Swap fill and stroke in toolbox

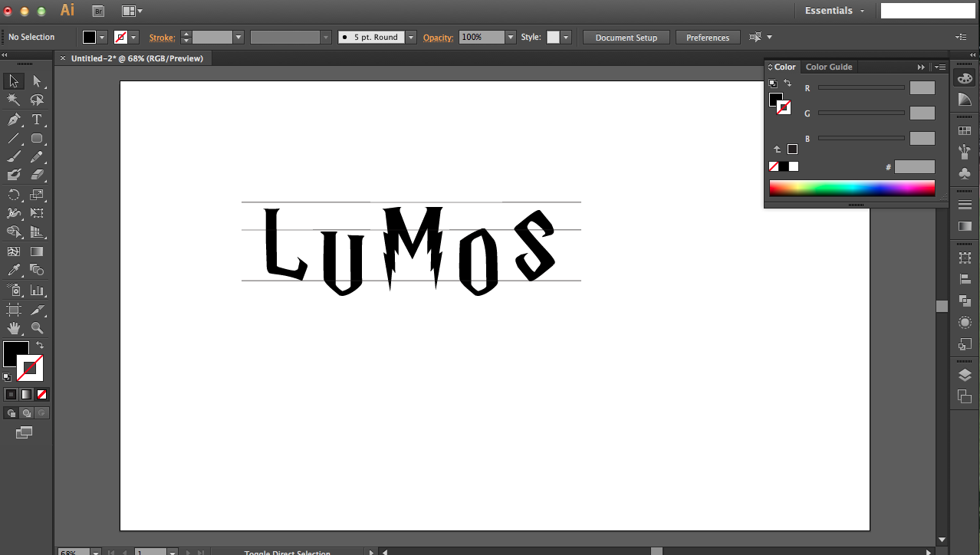pos(40,346)
